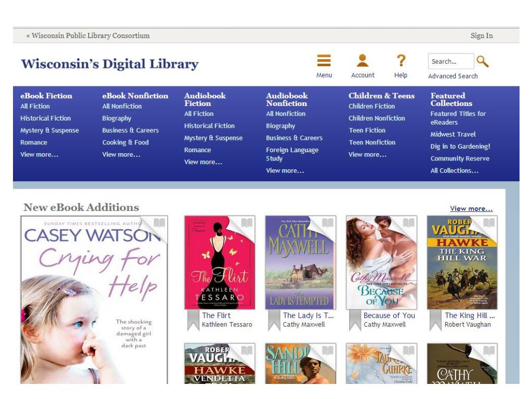The image size is (532, 399).
Task: Click View more for New eBook Additions
Action: [471, 209]
